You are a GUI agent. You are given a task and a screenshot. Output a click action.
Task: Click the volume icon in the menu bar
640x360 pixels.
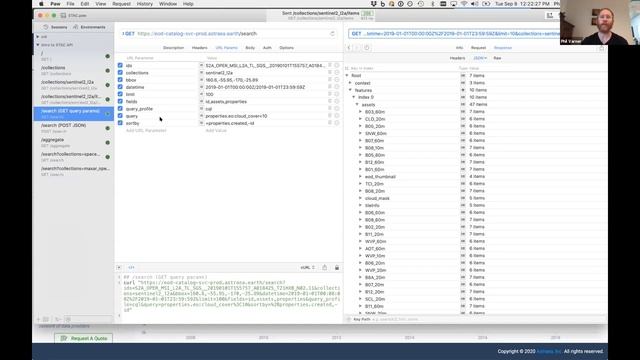click(474, 4)
